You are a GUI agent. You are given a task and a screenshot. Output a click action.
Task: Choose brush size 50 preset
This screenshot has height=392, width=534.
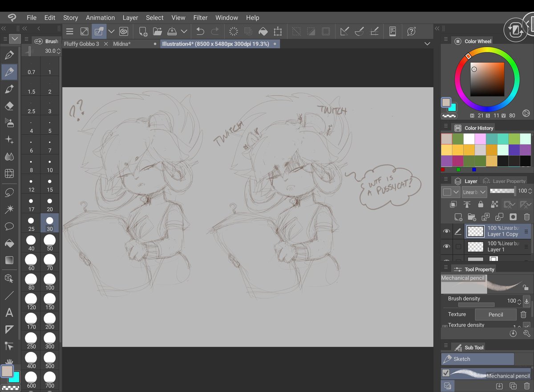[x=50, y=242]
